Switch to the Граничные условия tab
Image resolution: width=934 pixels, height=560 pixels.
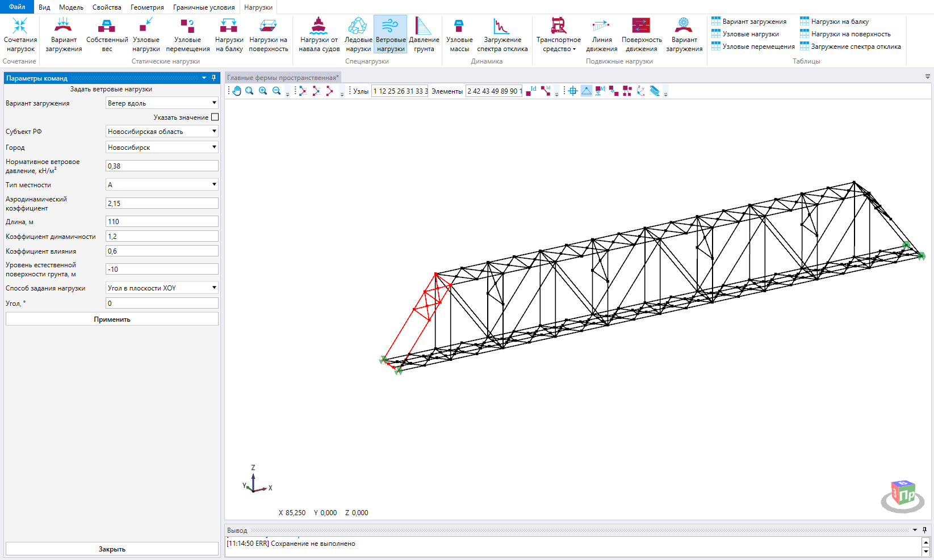[x=204, y=7]
